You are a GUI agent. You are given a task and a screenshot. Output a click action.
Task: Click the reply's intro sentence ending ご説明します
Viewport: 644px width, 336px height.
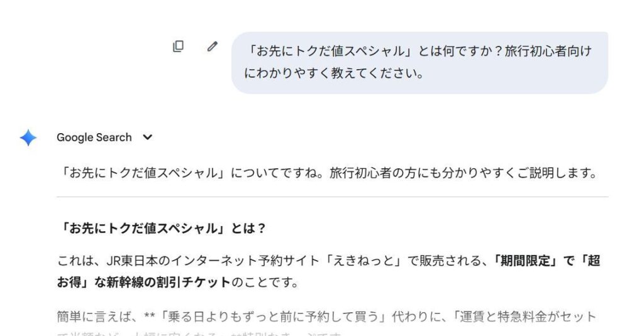click(326, 173)
